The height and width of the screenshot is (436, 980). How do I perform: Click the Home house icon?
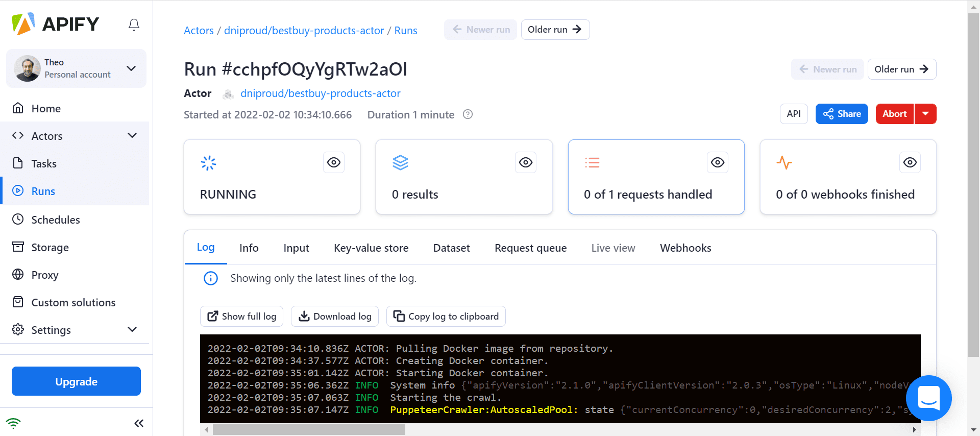point(18,108)
